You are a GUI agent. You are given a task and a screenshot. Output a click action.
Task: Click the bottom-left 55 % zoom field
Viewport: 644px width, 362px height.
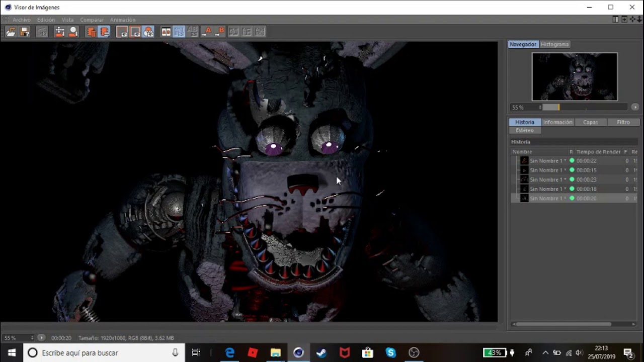pyautogui.click(x=18, y=338)
